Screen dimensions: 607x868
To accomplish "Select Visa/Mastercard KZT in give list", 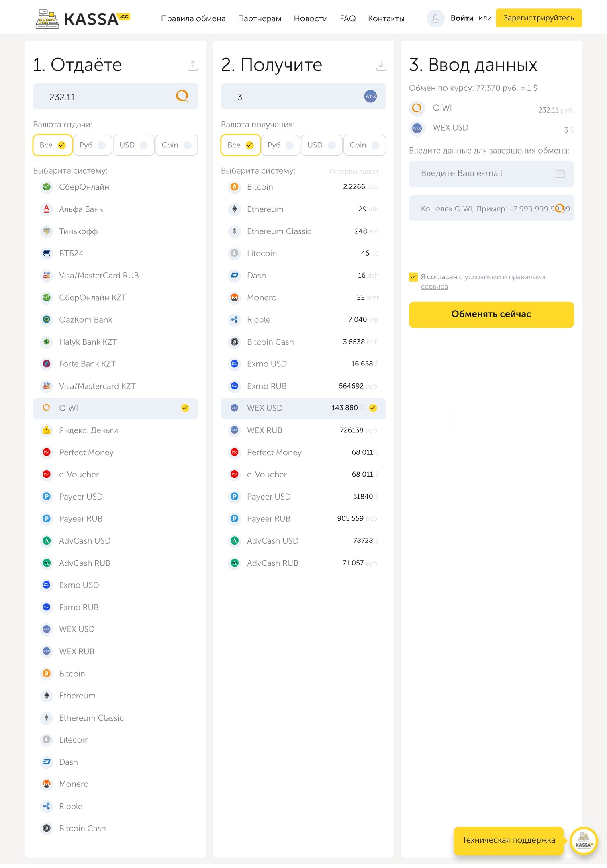I will 115,386.
